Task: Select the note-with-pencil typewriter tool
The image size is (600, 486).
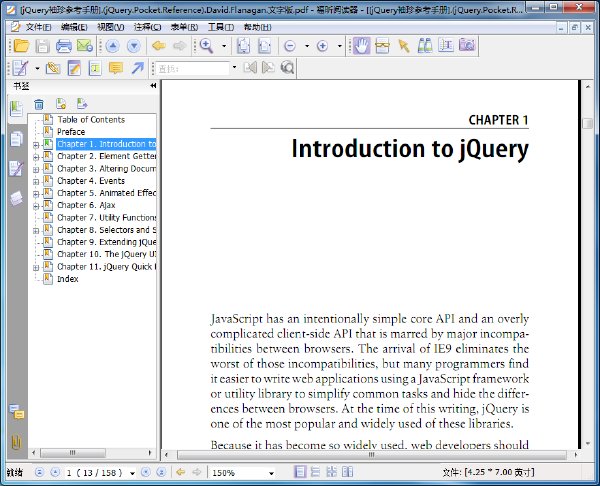Action: click(74, 68)
